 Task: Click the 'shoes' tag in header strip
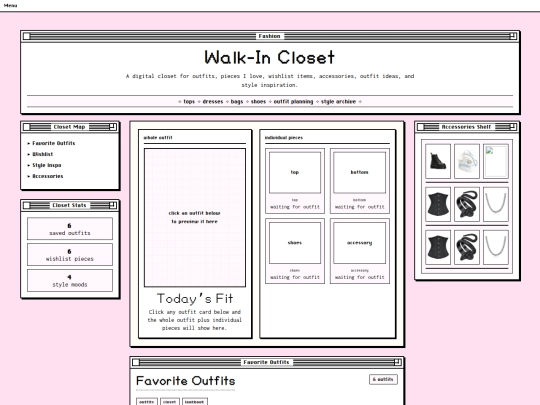[x=258, y=102]
